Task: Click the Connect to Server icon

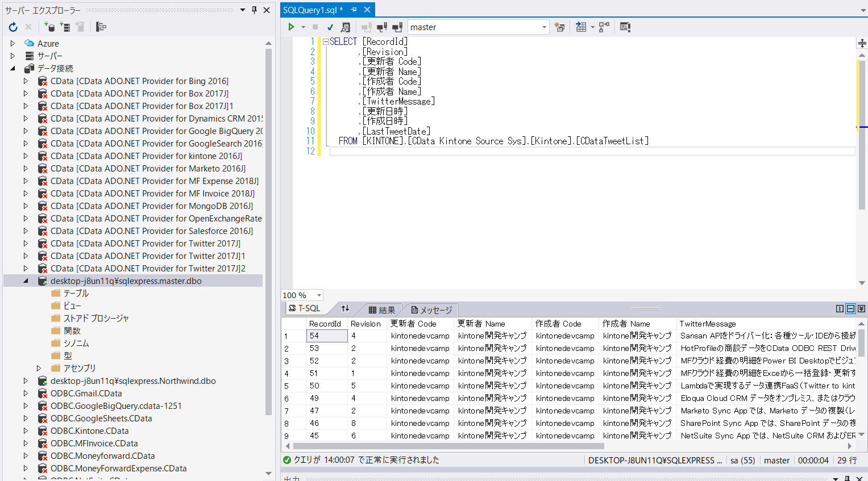Action: pyautogui.click(x=64, y=26)
